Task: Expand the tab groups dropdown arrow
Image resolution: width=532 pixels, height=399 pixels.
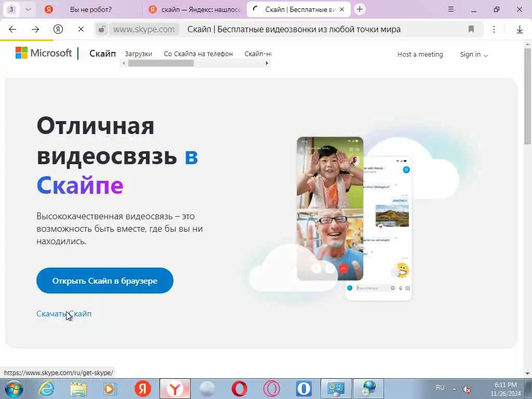Action: tap(28, 9)
